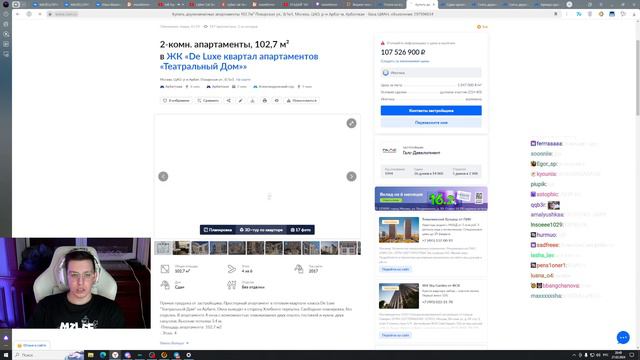Hide listing using the eye icon
Image resolution: width=640 pixels, height=360 pixels.
pyautogui.click(x=276, y=100)
